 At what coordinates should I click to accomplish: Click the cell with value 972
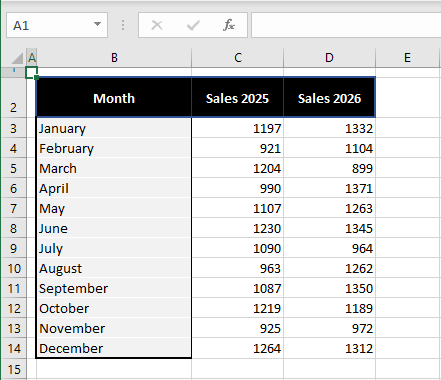pyautogui.click(x=329, y=328)
